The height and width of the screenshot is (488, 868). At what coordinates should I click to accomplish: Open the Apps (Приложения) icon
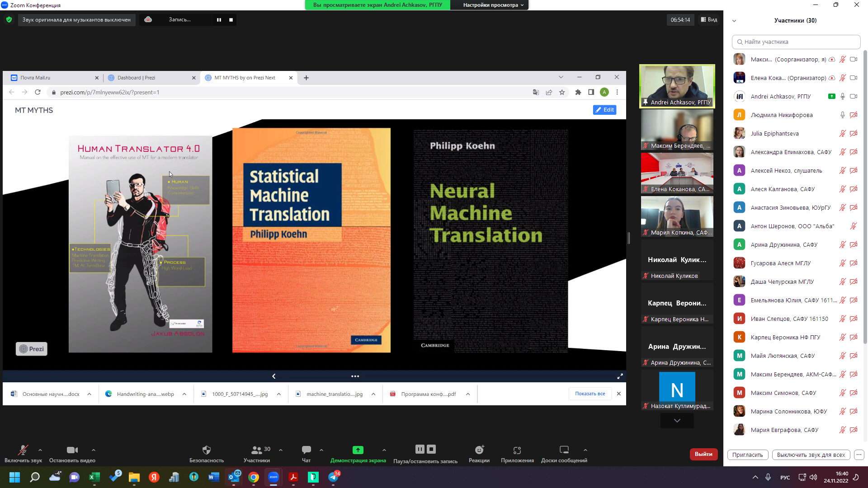[x=517, y=450]
